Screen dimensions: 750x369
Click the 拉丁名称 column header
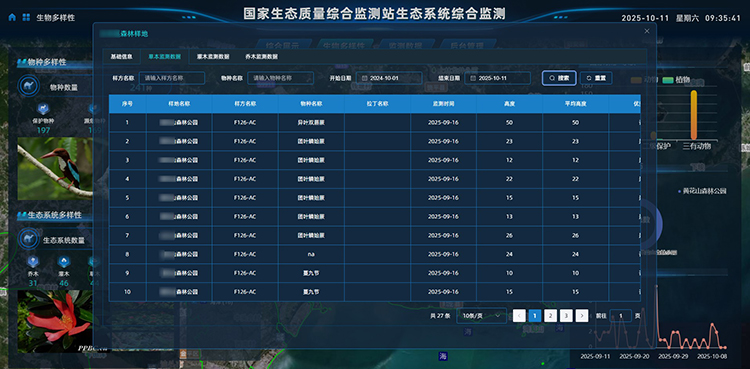click(x=377, y=103)
